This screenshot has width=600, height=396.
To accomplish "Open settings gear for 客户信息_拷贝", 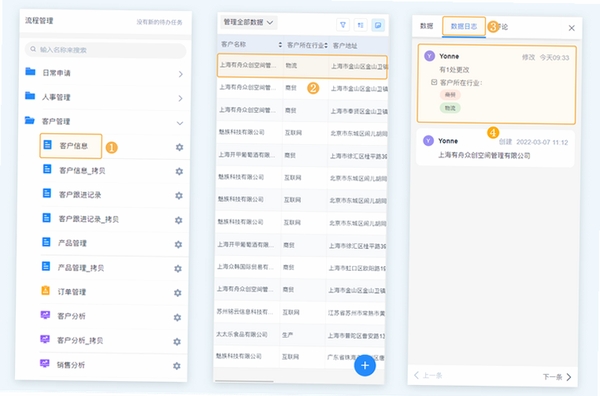I will tap(179, 171).
